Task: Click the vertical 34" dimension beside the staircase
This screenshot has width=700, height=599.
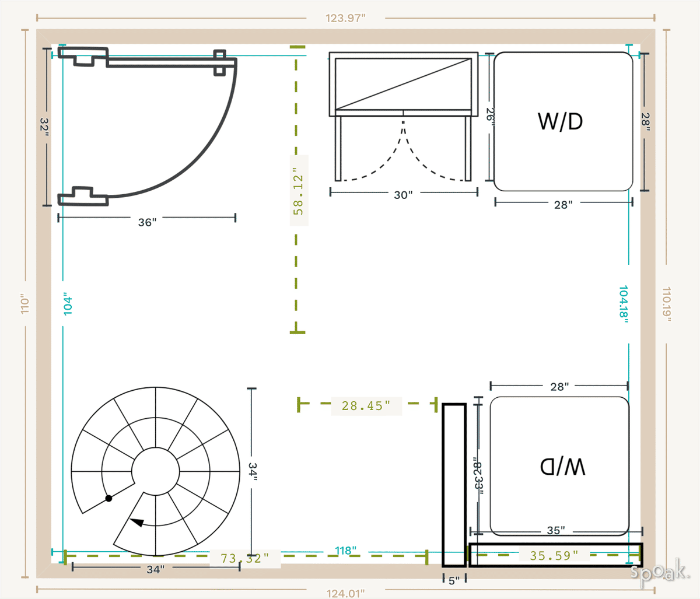Action: 253,471
